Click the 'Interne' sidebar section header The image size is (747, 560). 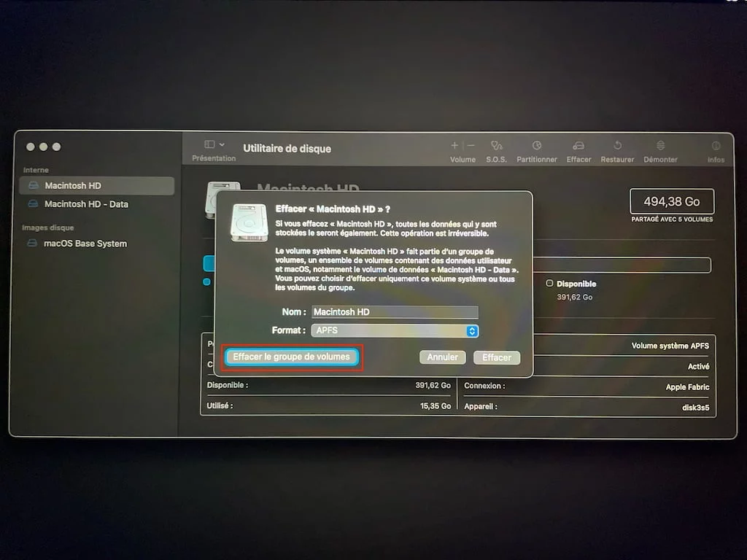coord(36,170)
